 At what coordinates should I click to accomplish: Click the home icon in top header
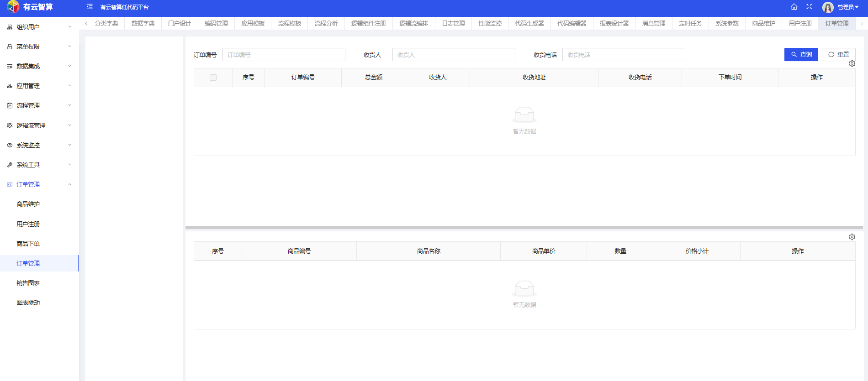pos(794,7)
